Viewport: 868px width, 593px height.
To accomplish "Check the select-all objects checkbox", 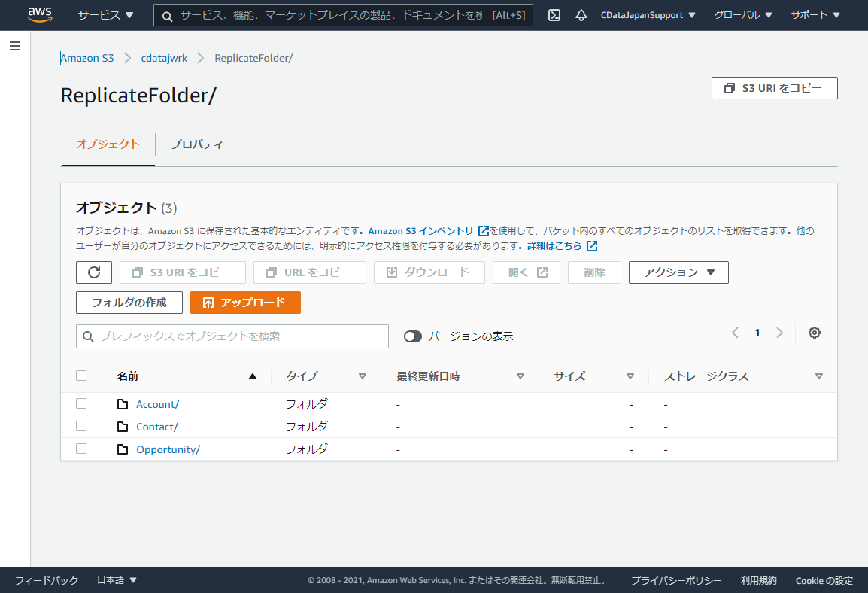I will (81, 375).
